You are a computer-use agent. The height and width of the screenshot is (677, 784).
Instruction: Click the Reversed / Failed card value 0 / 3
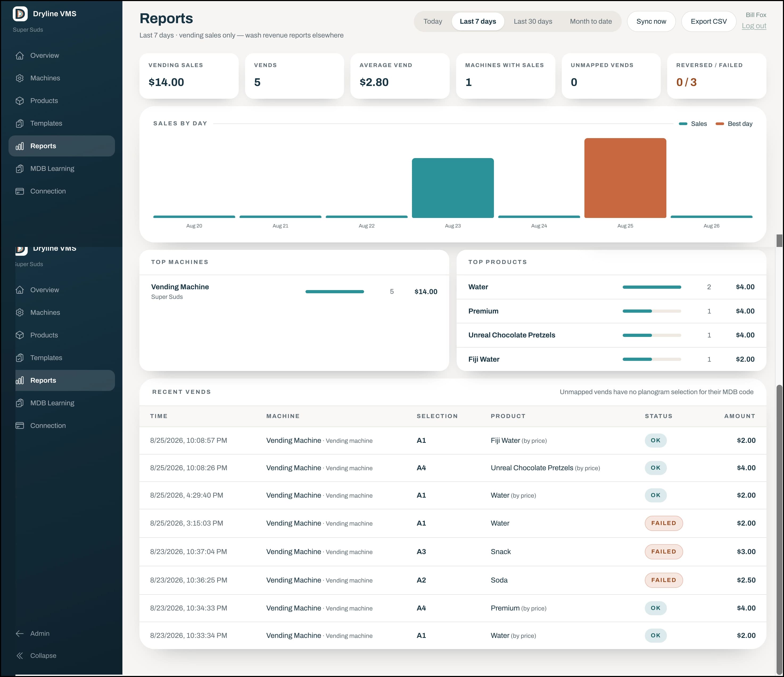point(686,82)
